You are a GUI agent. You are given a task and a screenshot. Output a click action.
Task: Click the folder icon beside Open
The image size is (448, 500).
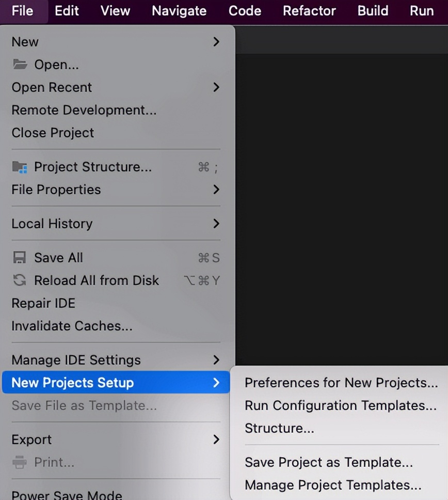coord(20,65)
